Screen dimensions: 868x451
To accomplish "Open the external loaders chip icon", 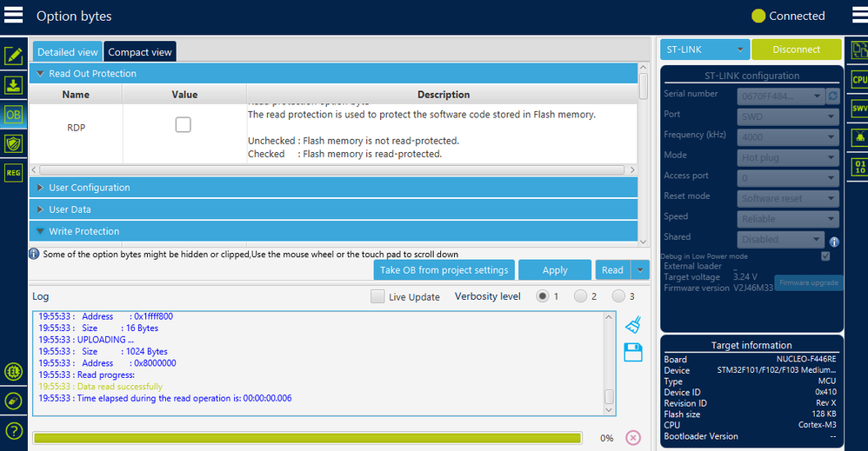I will [13, 371].
